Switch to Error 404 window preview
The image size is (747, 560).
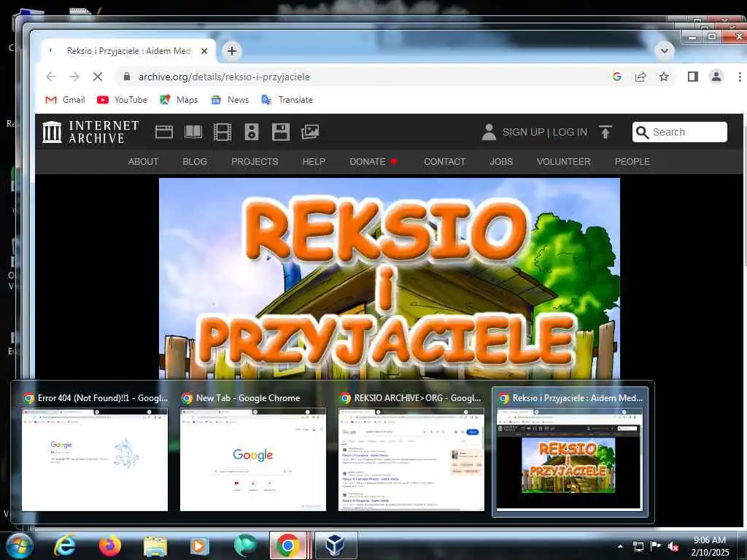tap(95, 452)
